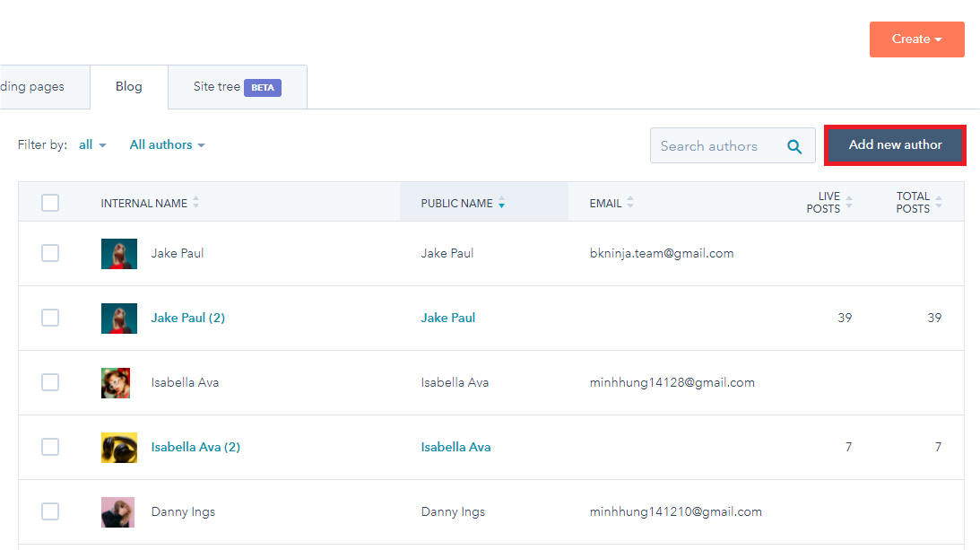Click Jake Paul (2) avatar thumbnail
Screen dimensions: 980x550
pyautogui.click(x=119, y=318)
